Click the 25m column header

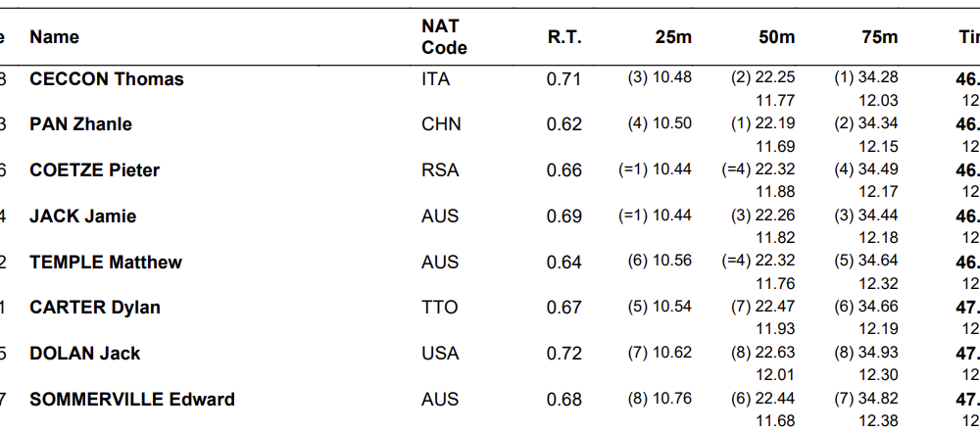pos(673,37)
